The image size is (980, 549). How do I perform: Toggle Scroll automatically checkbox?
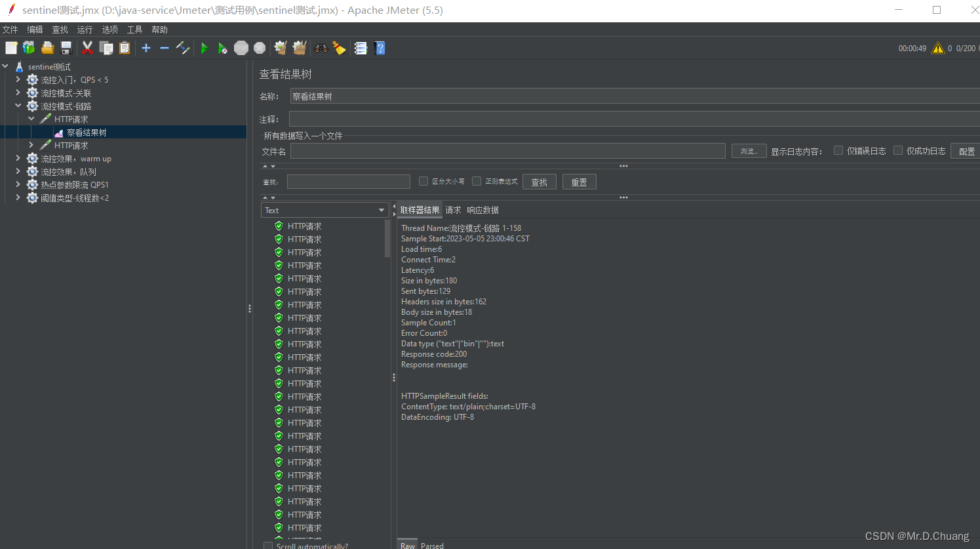(x=267, y=546)
